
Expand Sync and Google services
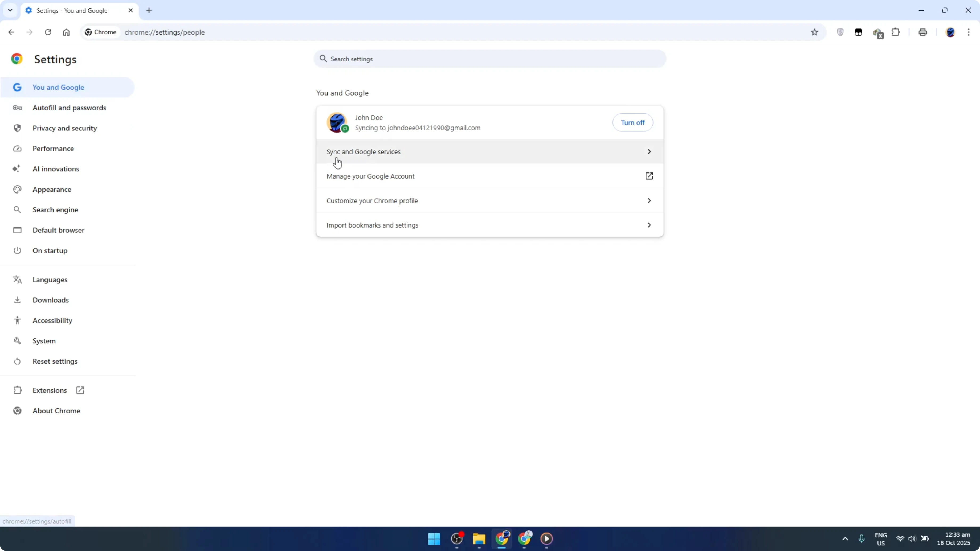click(489, 151)
